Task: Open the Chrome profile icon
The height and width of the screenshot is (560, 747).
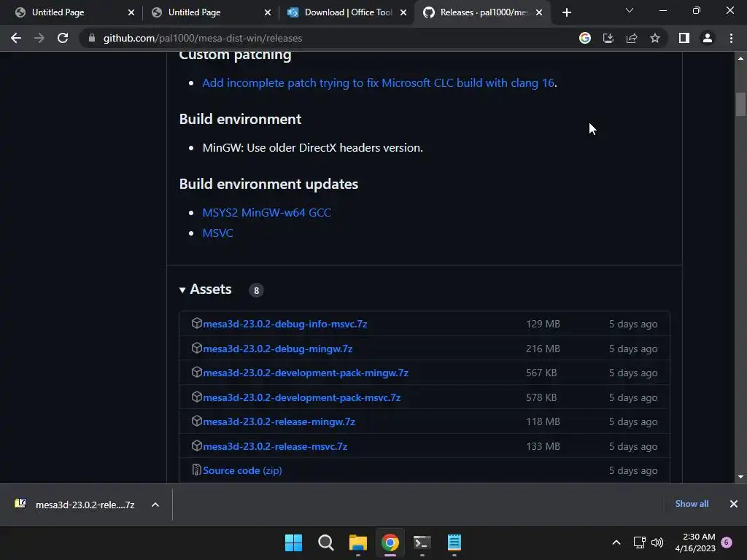Action: [x=708, y=38]
